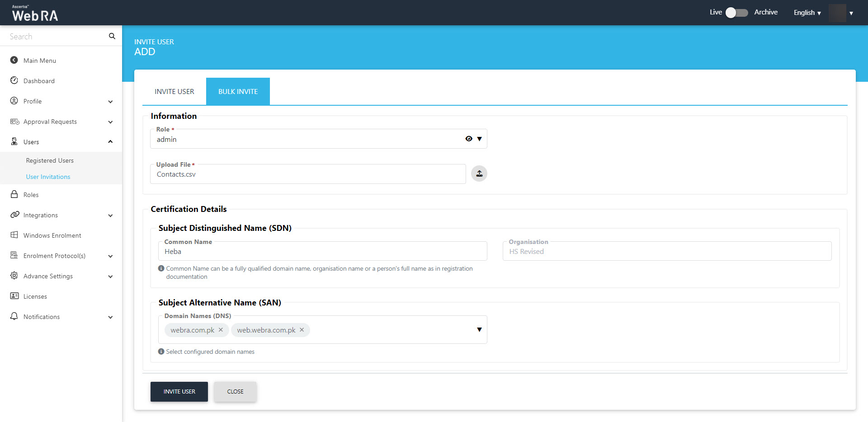Click the search magnifier icon in sidebar

tap(112, 36)
